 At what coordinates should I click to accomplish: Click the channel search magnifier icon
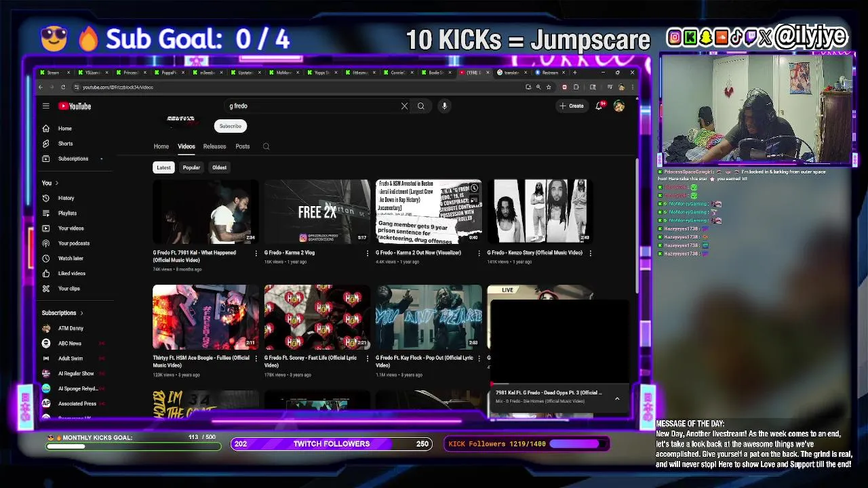pos(266,146)
